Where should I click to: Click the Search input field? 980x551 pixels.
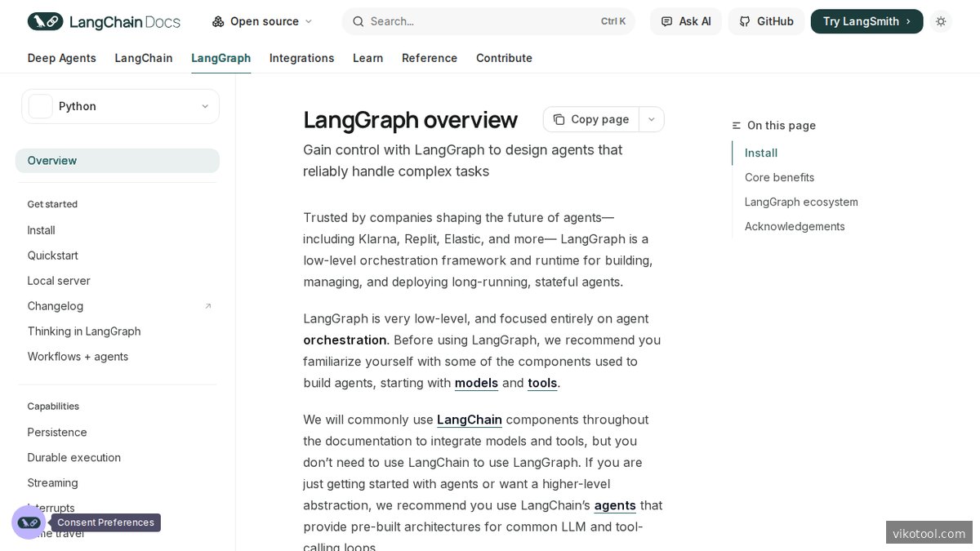click(457, 21)
